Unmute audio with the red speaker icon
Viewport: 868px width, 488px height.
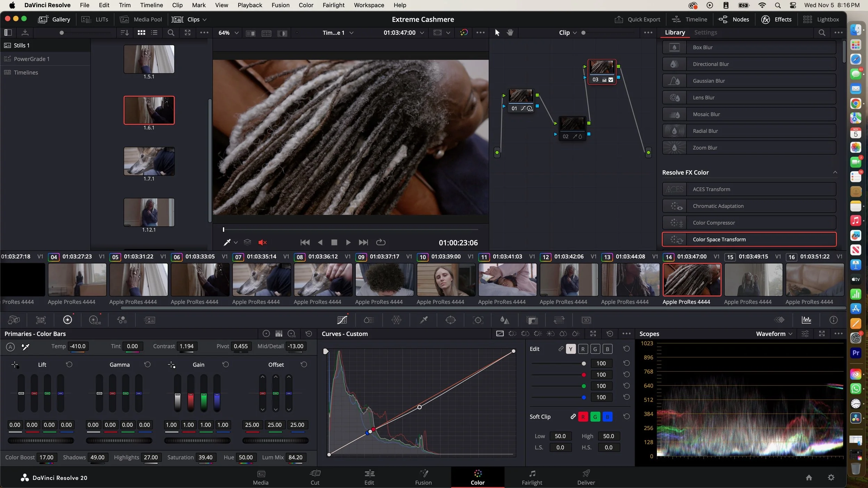click(x=262, y=242)
